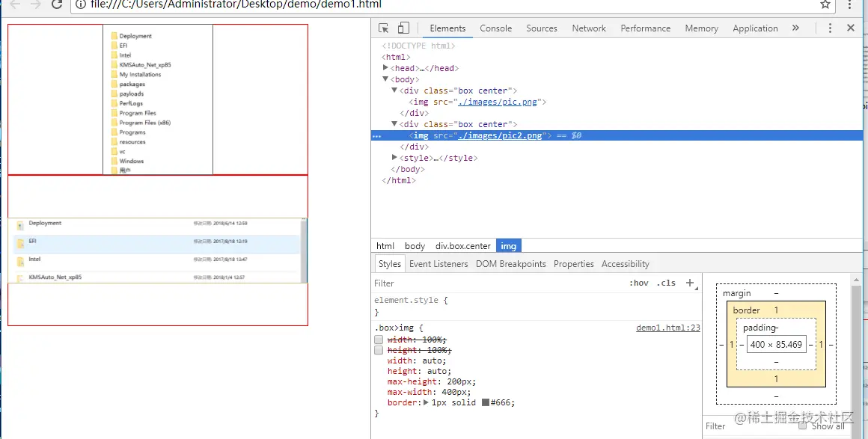Select the html opening tag line
This screenshot has width=868, height=439.
click(396, 57)
